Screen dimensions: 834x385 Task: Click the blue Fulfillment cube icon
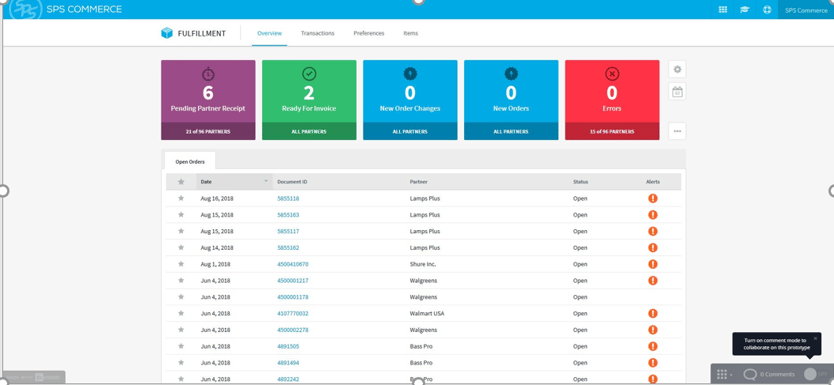click(167, 33)
